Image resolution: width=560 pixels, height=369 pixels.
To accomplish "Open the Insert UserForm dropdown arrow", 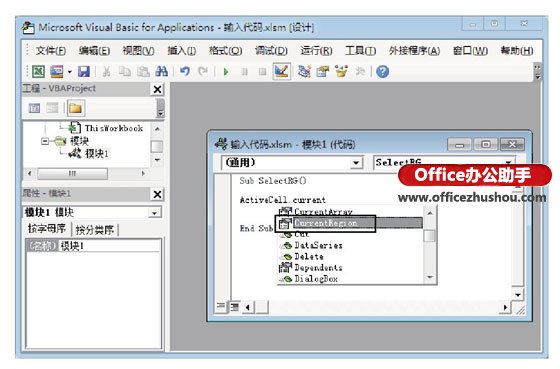I will point(69,72).
